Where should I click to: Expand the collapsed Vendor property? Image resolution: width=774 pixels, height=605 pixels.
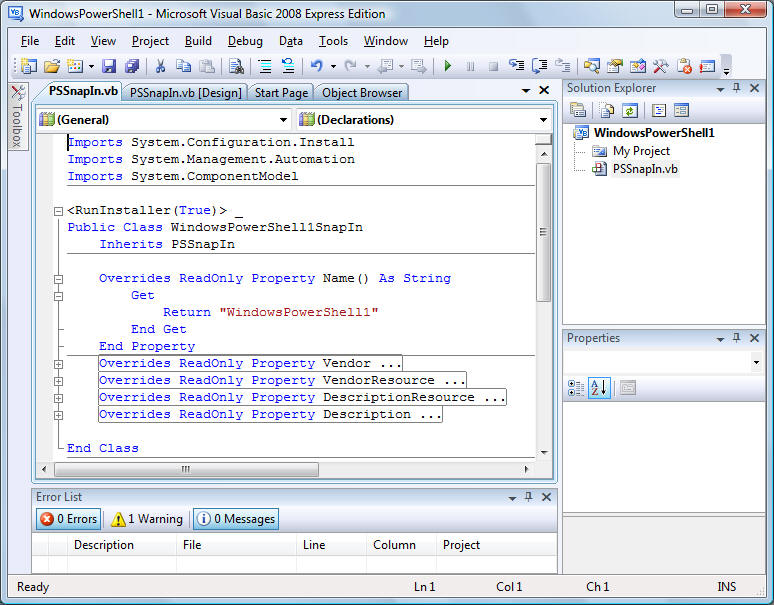click(58, 364)
